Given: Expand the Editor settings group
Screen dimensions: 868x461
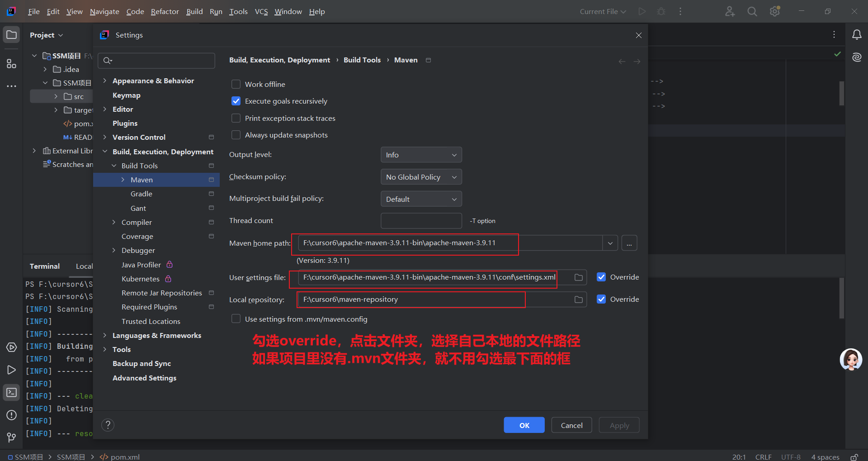Looking at the screenshot, I should [x=105, y=109].
